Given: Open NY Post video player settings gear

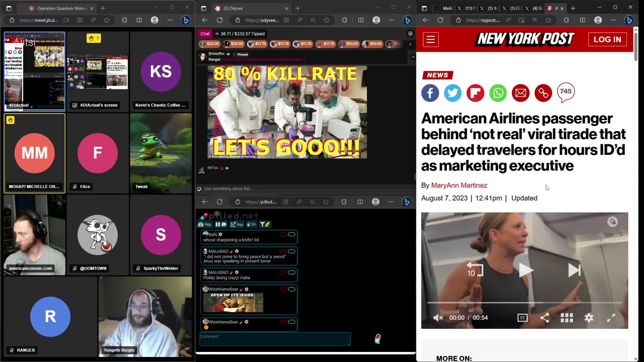Looking at the screenshot, I should point(589,318).
